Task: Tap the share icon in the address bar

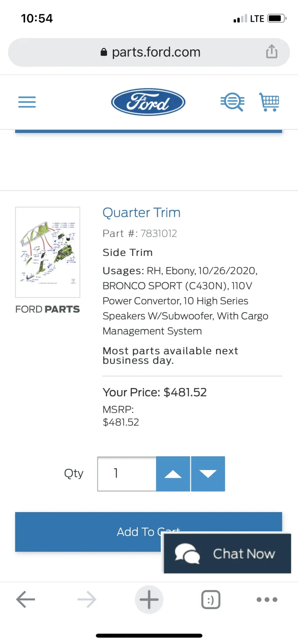Action: point(271,52)
